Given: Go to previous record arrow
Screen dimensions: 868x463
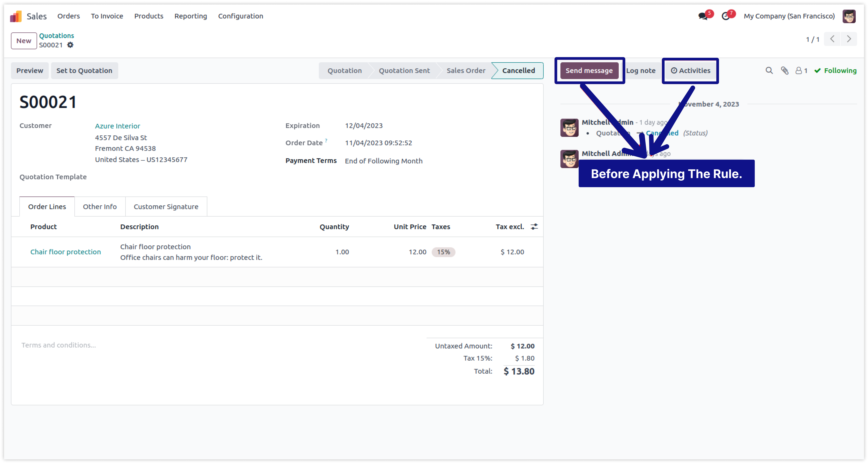Looking at the screenshot, I should pyautogui.click(x=832, y=39).
